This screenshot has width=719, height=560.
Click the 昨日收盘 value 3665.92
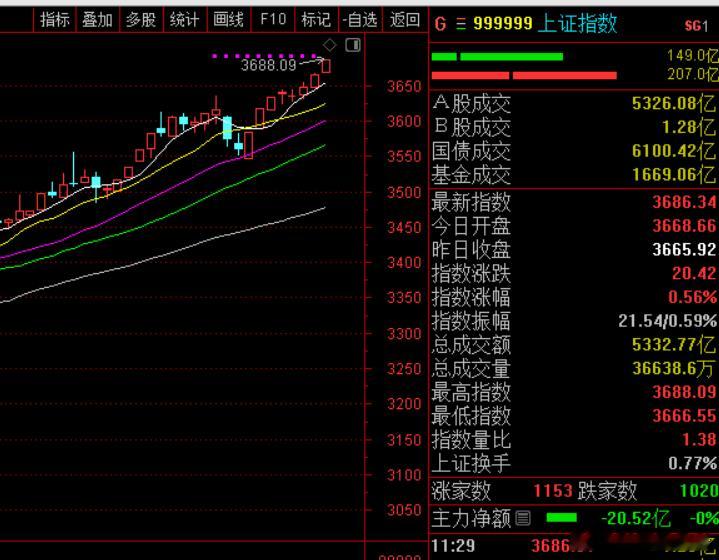coord(684,250)
